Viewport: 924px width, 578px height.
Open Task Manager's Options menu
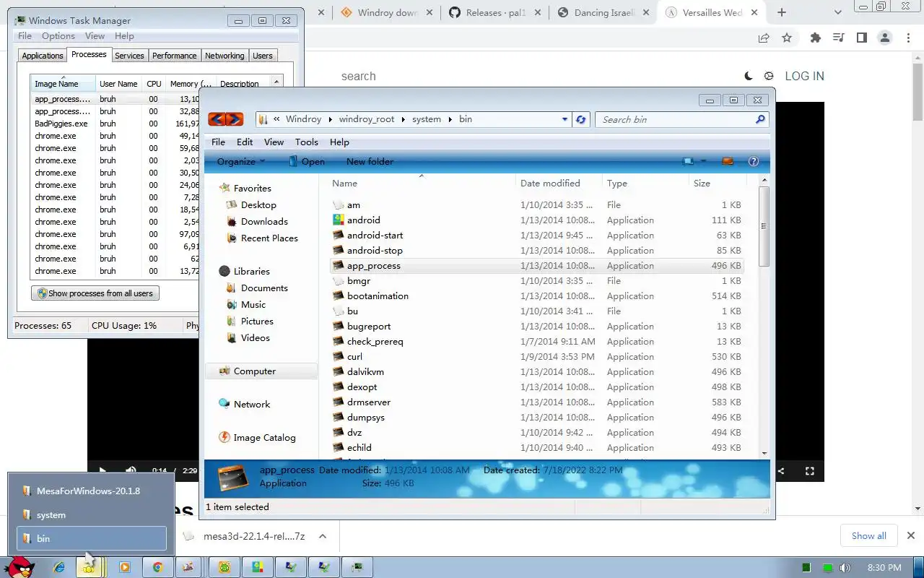click(58, 36)
